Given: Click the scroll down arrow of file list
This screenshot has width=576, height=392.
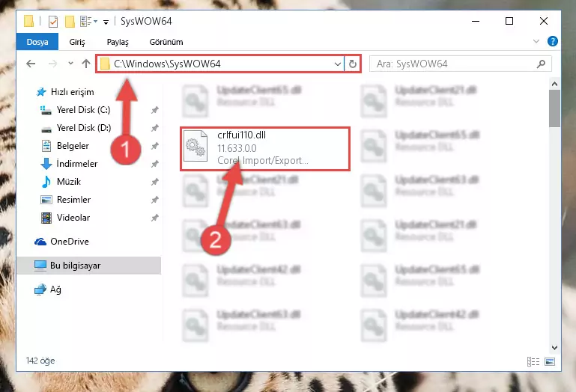Looking at the screenshot, I should pyautogui.click(x=554, y=347).
